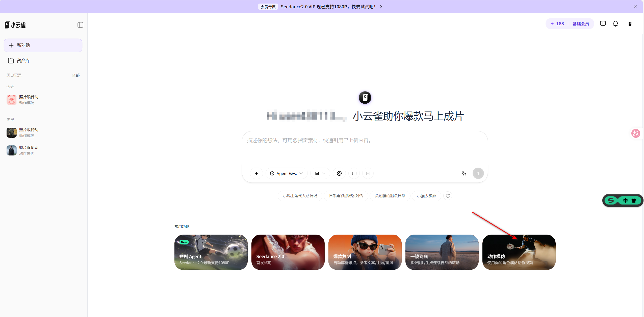
Task: Click the 新对话 button
Action: pos(43,45)
